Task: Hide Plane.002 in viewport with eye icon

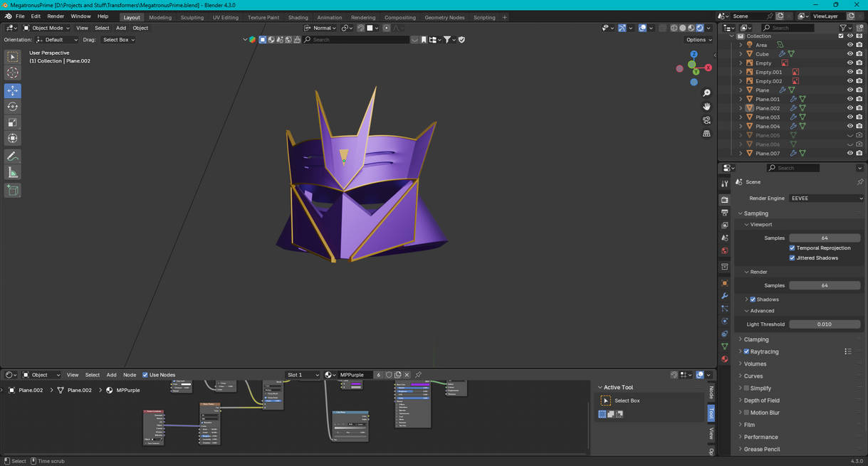Action: point(849,108)
